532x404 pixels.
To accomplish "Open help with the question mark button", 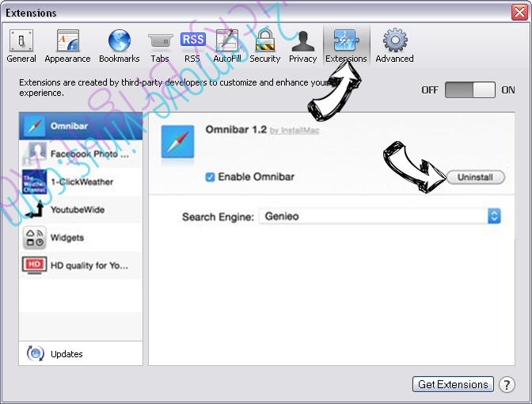I will point(507,385).
